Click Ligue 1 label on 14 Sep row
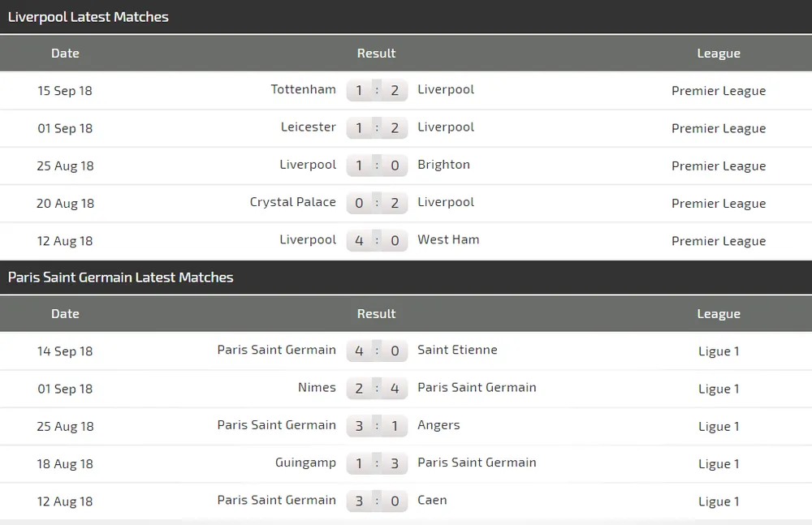The image size is (812, 525). 719,351
